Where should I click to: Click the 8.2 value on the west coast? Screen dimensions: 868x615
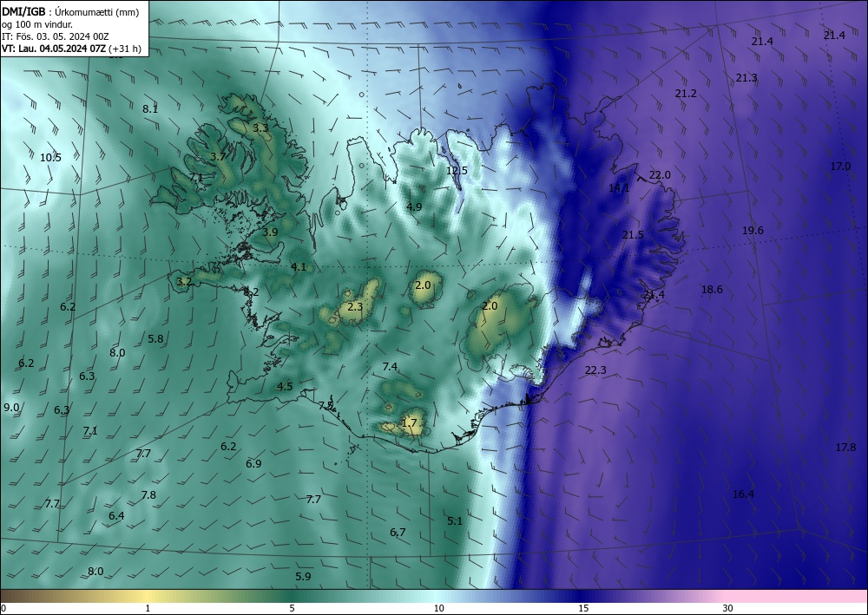tap(252, 292)
